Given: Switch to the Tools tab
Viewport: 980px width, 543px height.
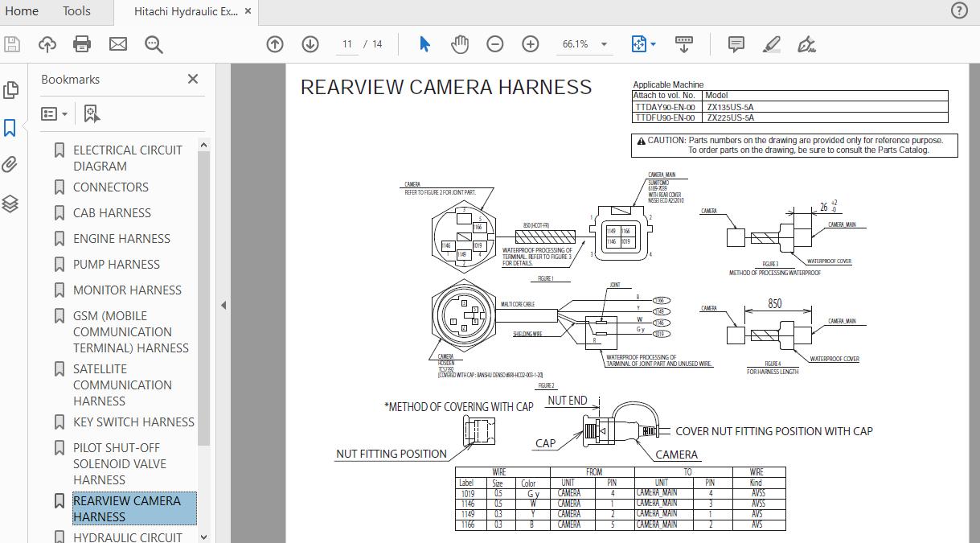Looking at the screenshot, I should coord(76,11).
